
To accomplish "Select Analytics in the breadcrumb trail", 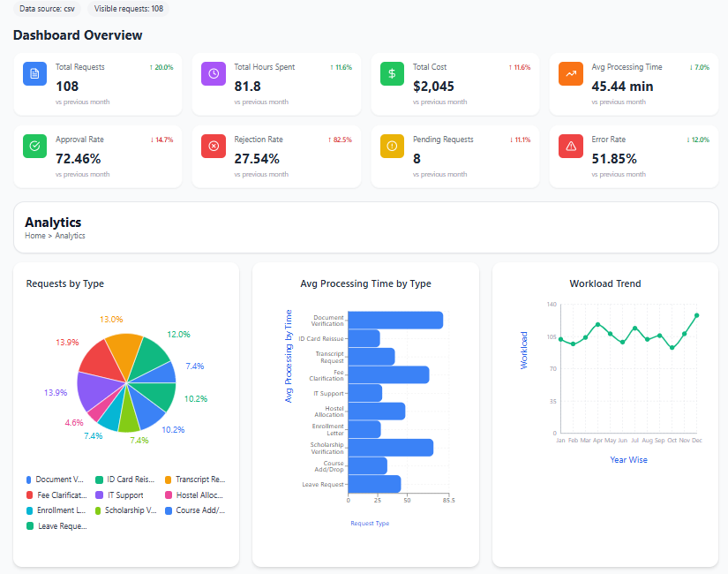I will click(x=70, y=236).
